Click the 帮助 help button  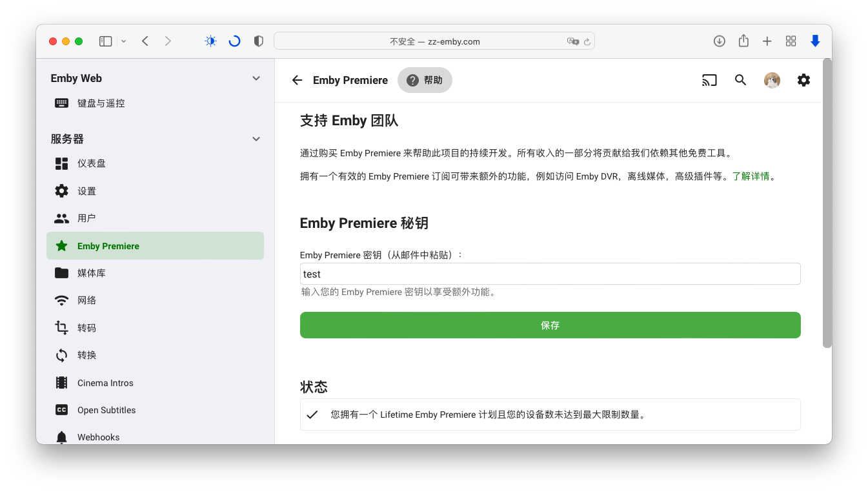425,80
